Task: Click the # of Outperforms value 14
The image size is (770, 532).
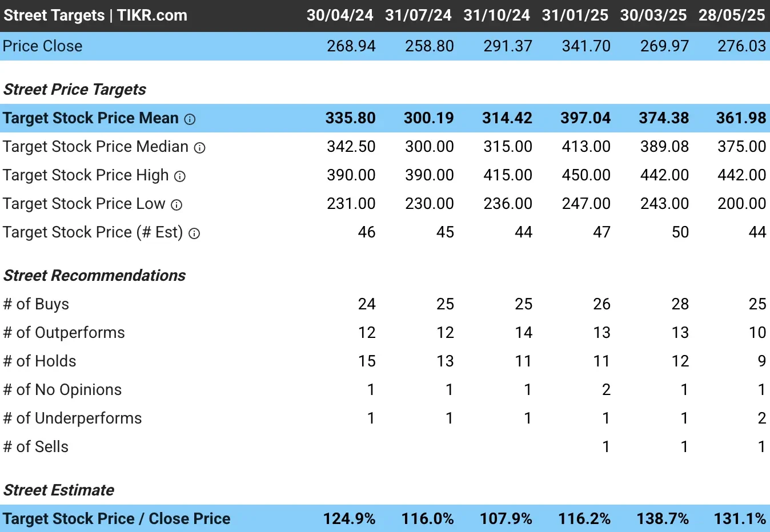Action: [x=523, y=333]
